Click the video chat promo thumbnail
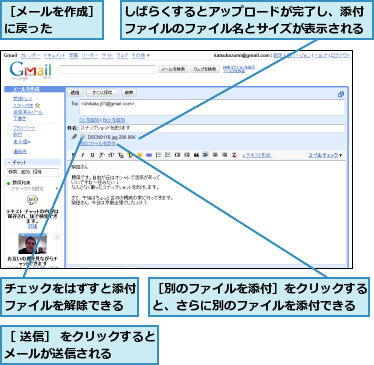This screenshot has height=365, width=374. click(x=32, y=244)
